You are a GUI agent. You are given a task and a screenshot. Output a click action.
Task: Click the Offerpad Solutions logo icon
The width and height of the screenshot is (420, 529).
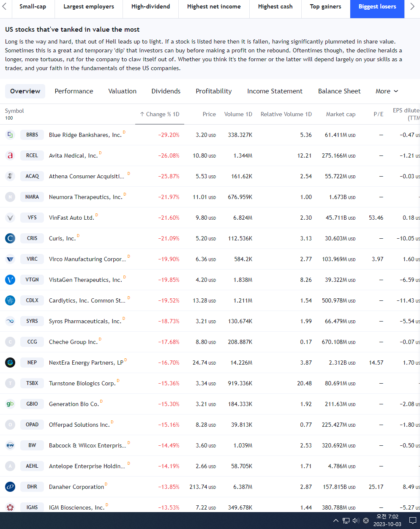coord(10,425)
